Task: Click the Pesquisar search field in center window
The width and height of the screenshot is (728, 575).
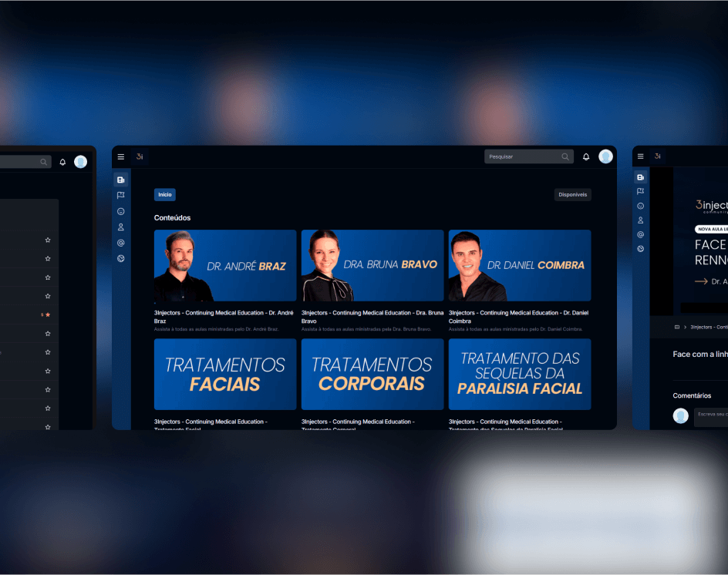Action: (523, 156)
